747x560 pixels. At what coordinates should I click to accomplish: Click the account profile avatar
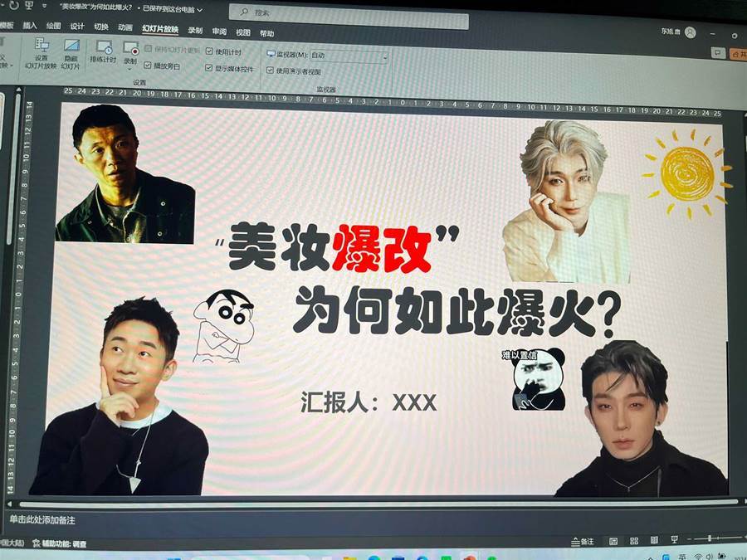(691, 32)
